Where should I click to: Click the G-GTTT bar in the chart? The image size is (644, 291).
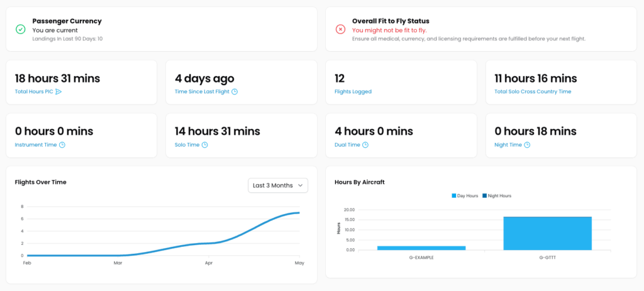(547, 233)
